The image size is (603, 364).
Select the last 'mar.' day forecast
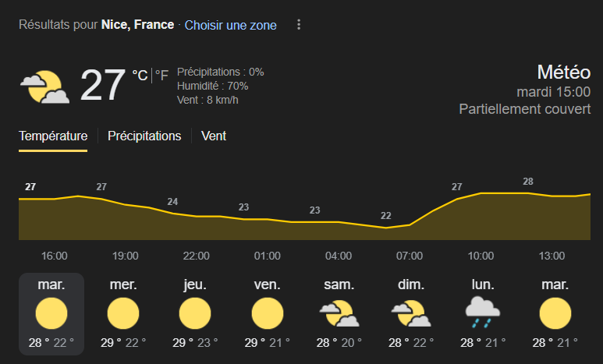point(553,313)
